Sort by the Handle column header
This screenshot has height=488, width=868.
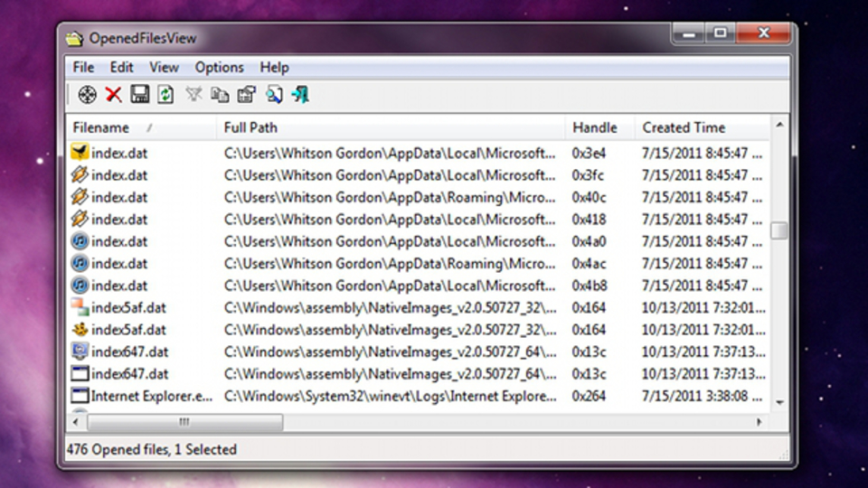coord(600,127)
